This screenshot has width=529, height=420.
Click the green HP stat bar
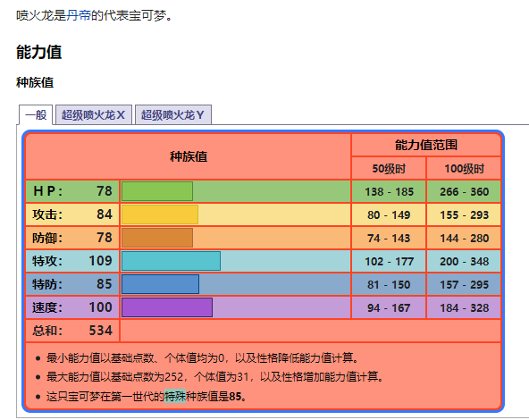(x=157, y=191)
